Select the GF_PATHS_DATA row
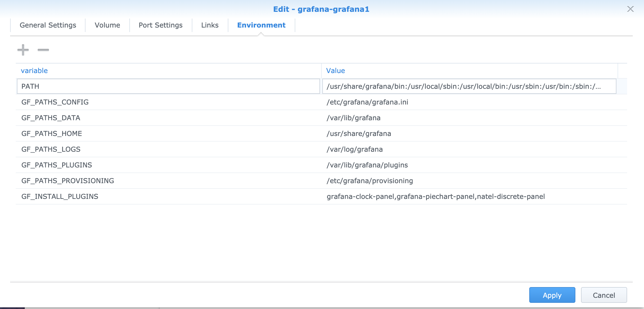 point(112,118)
